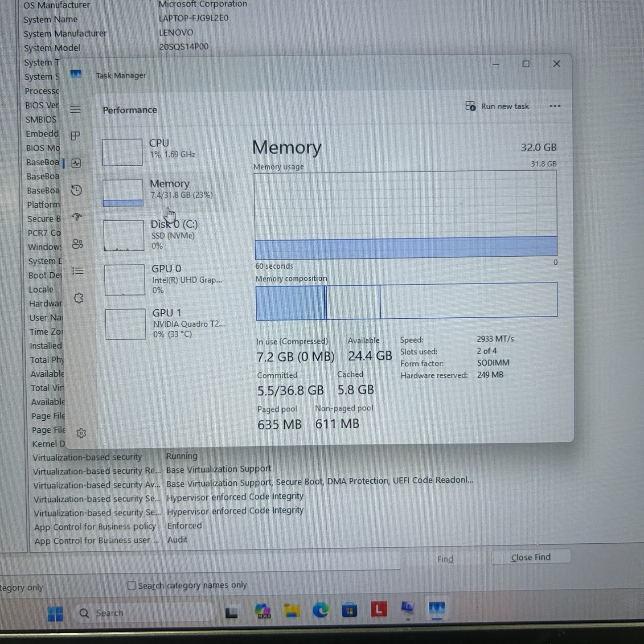Toggle Search category names only checkbox
644x644 pixels.
click(131, 586)
